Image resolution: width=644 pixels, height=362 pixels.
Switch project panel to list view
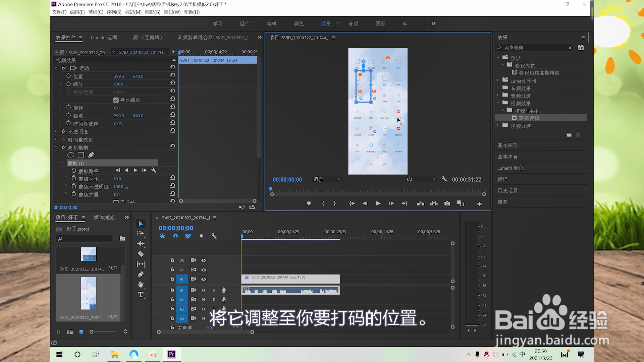tap(70, 331)
